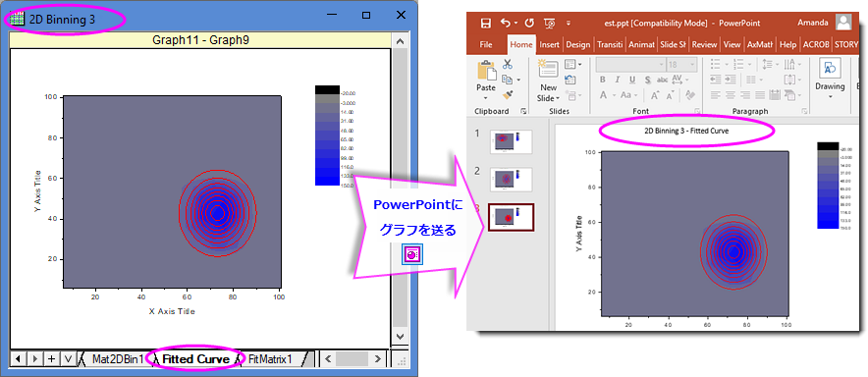The height and width of the screenshot is (377, 868).
Task: Open the Drawing gallery button
Action: pos(830,80)
